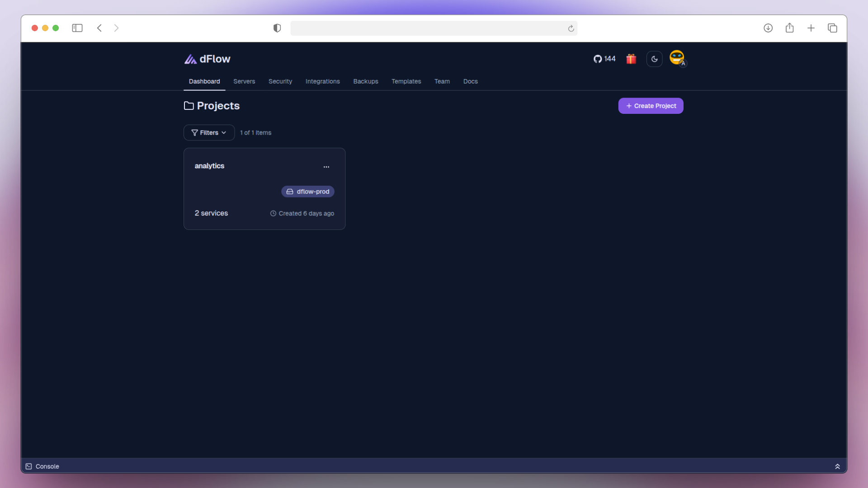The image size is (868, 488).
Task: Expand the Filters dropdown
Action: click(209, 132)
